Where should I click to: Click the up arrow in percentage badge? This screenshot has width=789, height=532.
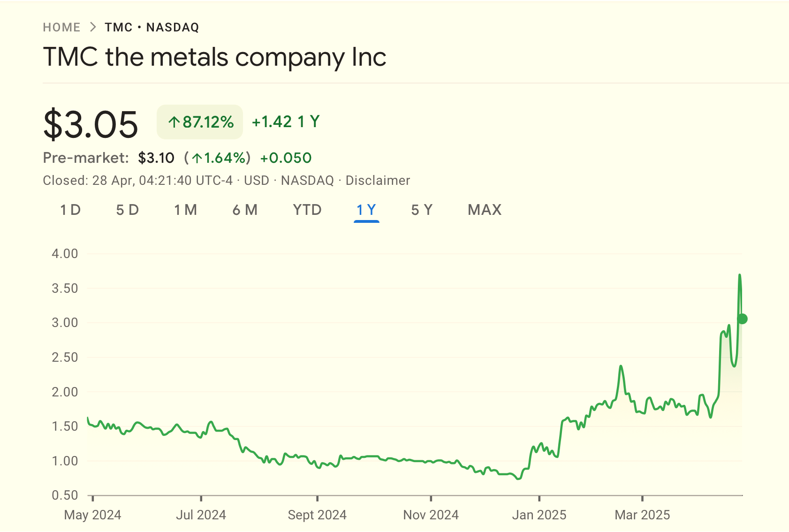tap(174, 122)
